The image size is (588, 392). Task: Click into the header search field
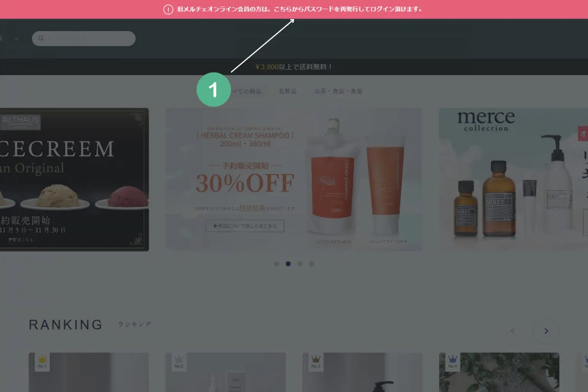point(88,39)
